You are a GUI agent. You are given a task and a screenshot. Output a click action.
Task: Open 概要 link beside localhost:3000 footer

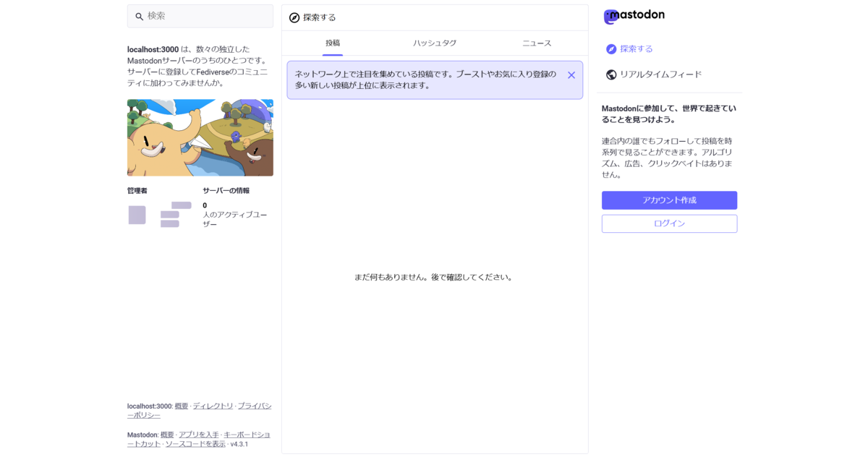pyautogui.click(x=182, y=406)
